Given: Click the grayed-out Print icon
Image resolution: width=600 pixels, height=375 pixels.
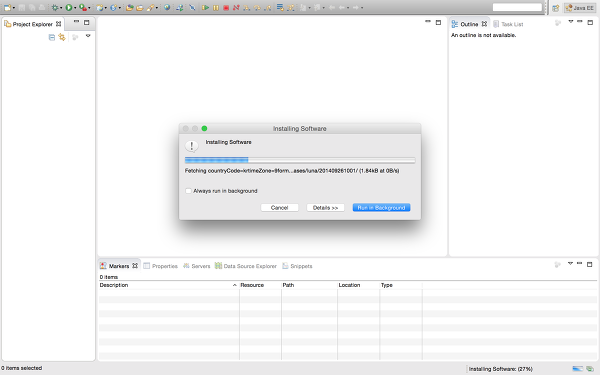Looking at the screenshot, I should tap(42, 7).
